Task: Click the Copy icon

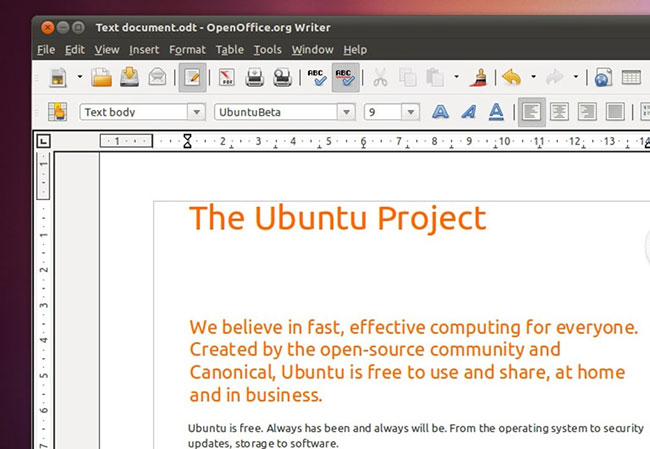Action: coord(407,78)
